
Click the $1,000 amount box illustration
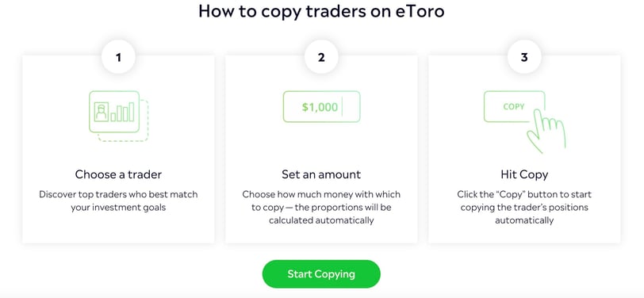tap(321, 107)
